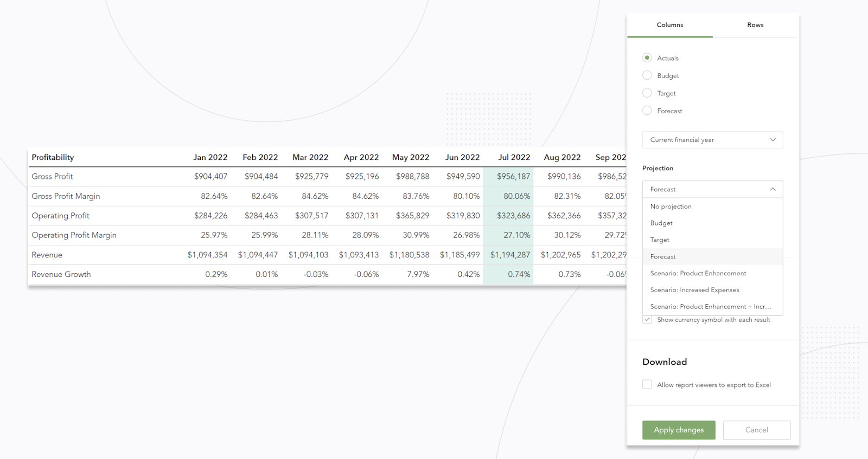Select the Forecast radio button
This screenshot has width=868, height=459.
coord(647,111)
